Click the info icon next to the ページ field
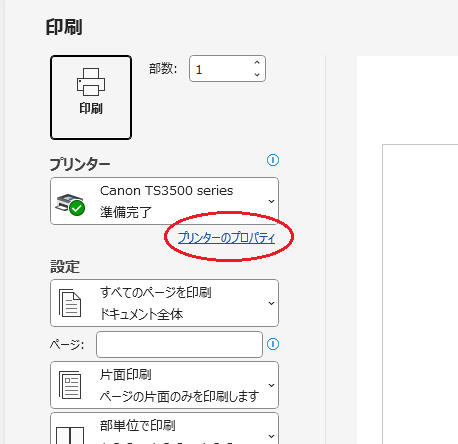The width and height of the screenshot is (458, 444). point(273,344)
